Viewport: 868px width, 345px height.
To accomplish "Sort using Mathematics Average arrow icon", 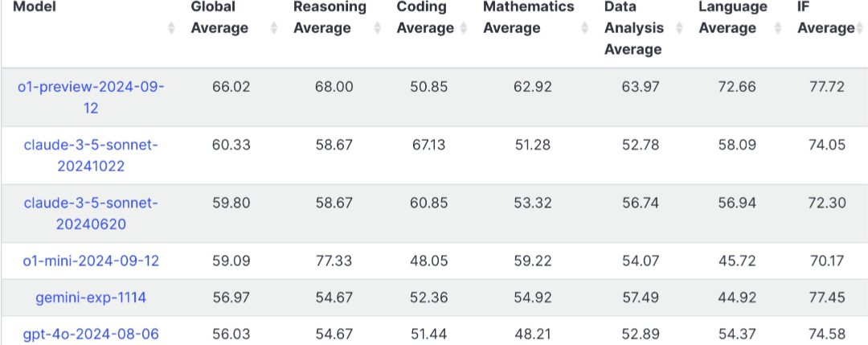I will [585, 27].
